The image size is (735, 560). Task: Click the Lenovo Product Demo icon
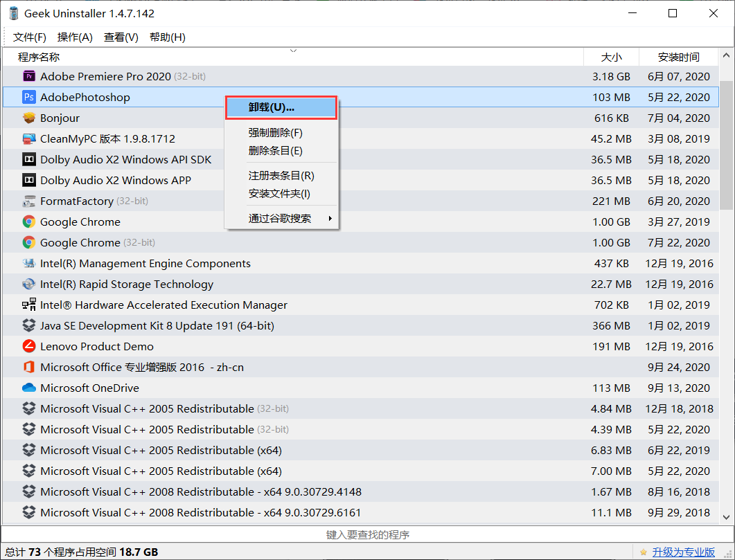click(29, 346)
